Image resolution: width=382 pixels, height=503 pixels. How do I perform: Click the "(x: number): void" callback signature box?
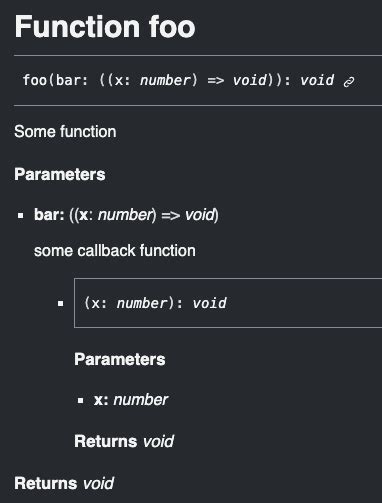(228, 303)
